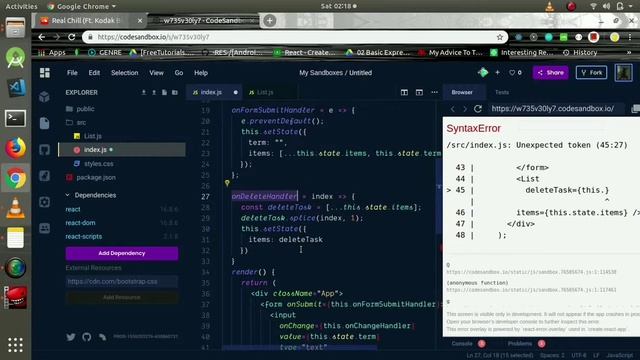Open the Selection menu
Viewport: 640px width, 360px height.
tap(124, 73)
